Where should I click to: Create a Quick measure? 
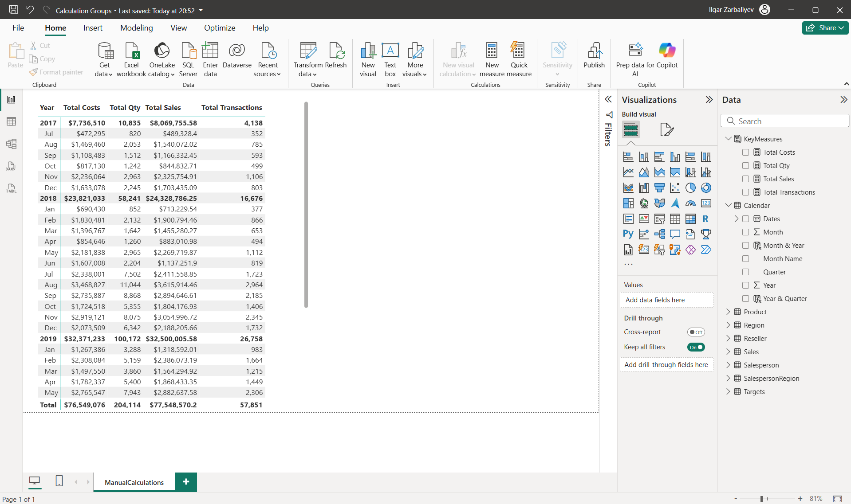(519, 60)
